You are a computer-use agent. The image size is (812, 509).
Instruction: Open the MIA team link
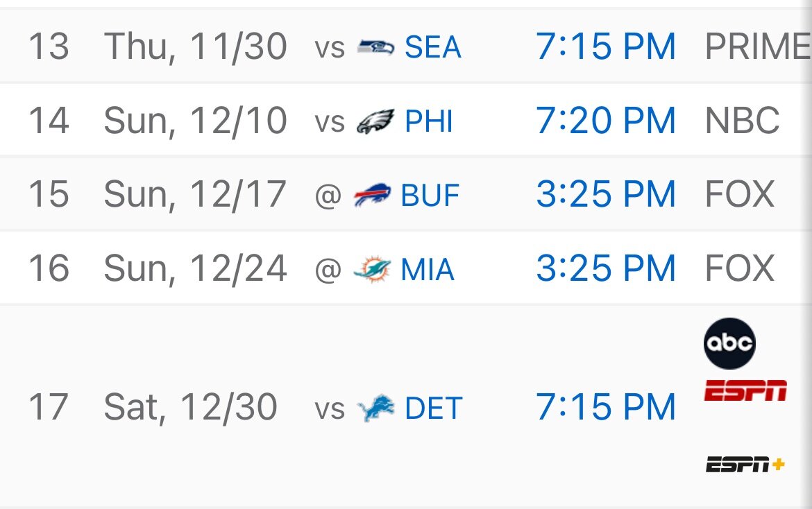tap(428, 270)
